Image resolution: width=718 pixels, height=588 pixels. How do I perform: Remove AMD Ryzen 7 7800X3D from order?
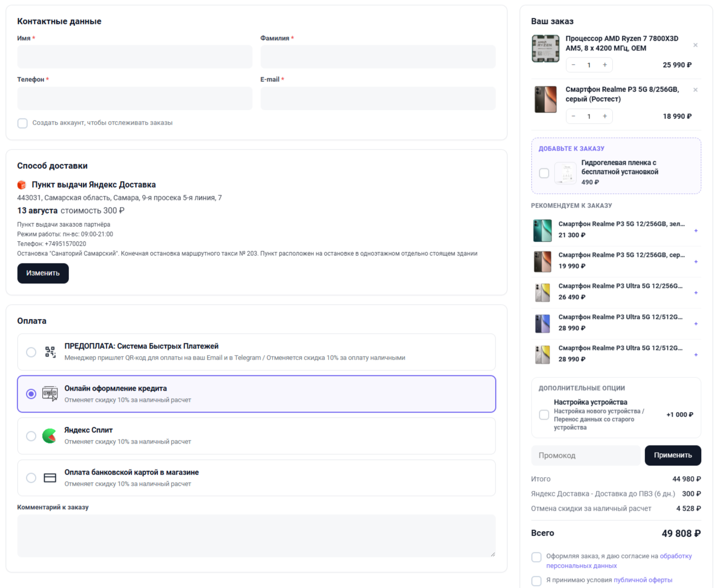pyautogui.click(x=695, y=45)
